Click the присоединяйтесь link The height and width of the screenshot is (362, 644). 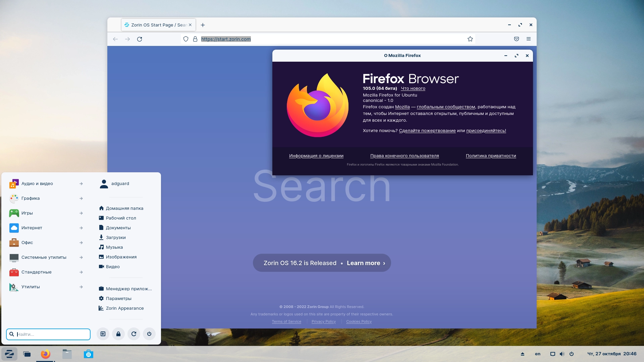[486, 131]
